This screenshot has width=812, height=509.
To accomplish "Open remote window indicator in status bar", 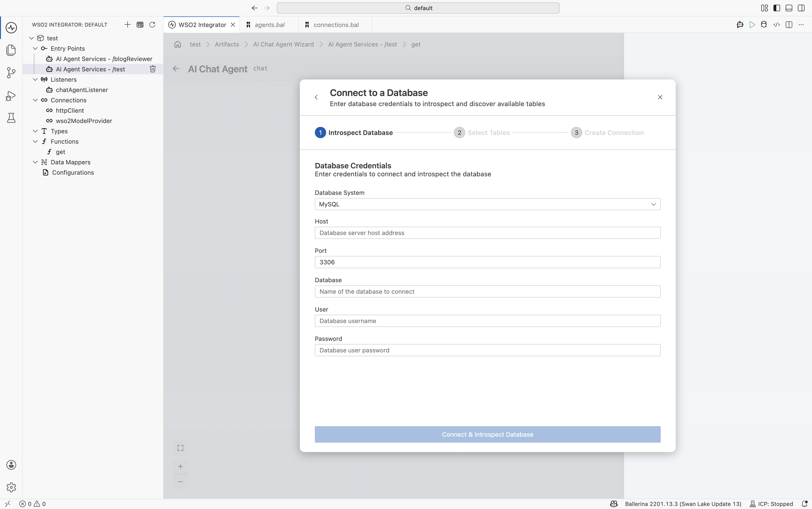I will pyautogui.click(x=8, y=504).
